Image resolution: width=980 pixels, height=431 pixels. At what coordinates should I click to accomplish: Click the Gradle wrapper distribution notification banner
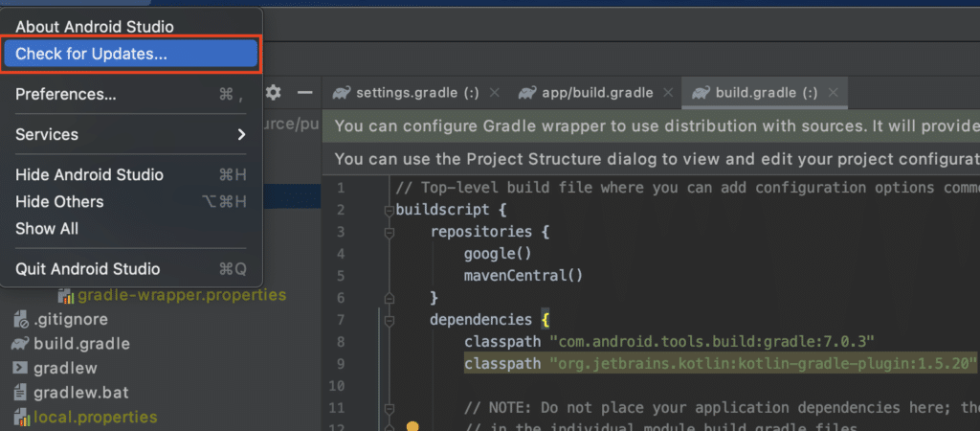click(651, 126)
